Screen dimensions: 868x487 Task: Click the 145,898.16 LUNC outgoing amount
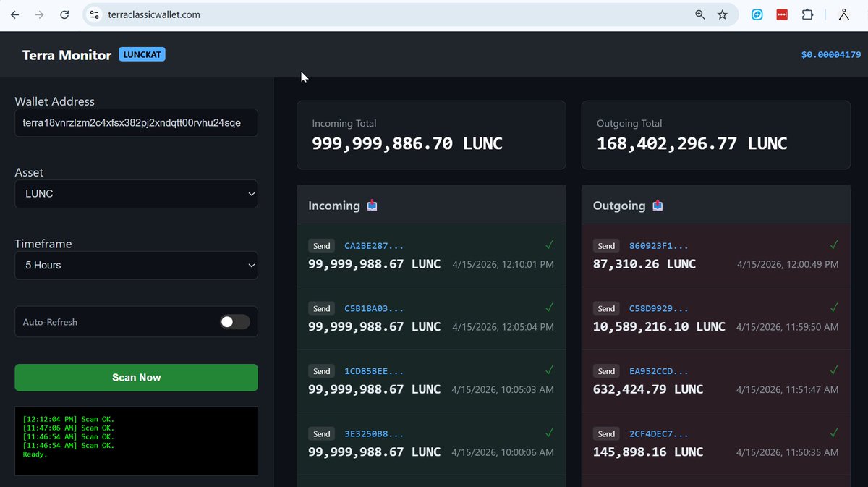point(648,452)
